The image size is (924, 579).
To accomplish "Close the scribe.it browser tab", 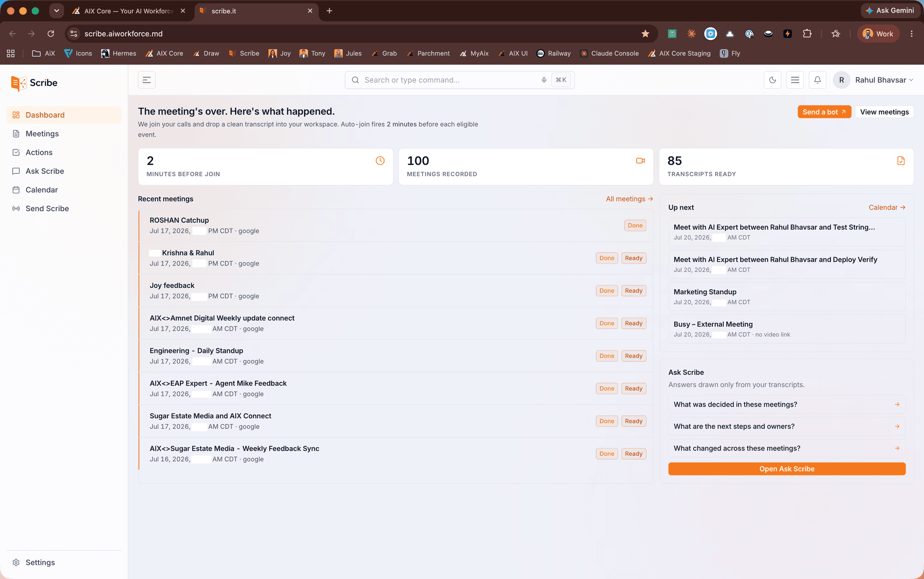I will (x=310, y=11).
